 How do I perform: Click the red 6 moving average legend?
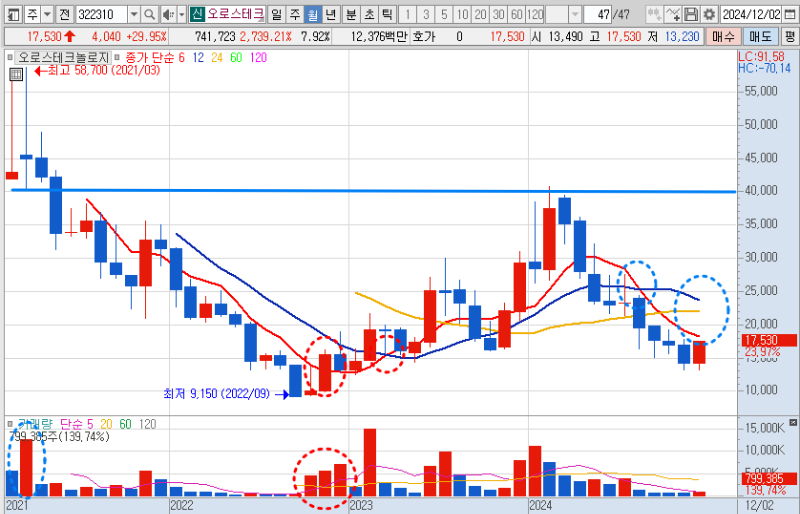(182, 58)
